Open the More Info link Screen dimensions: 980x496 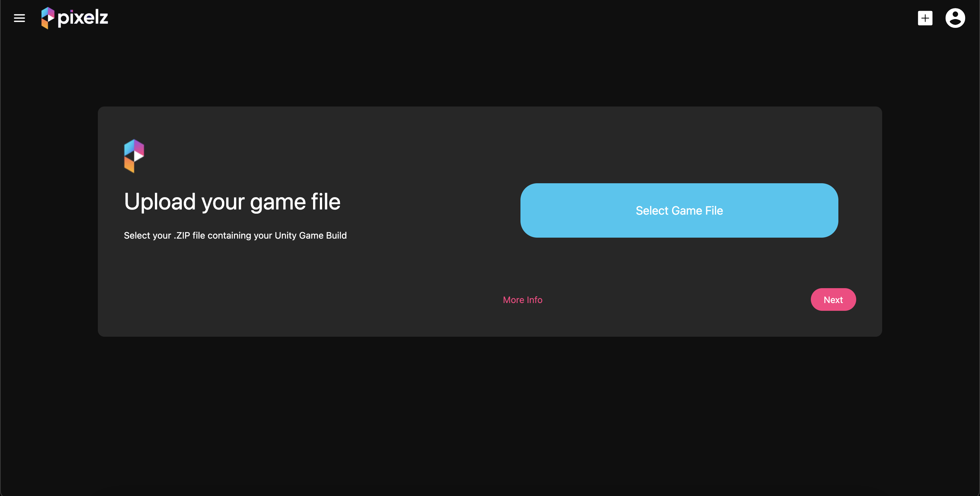(x=522, y=300)
